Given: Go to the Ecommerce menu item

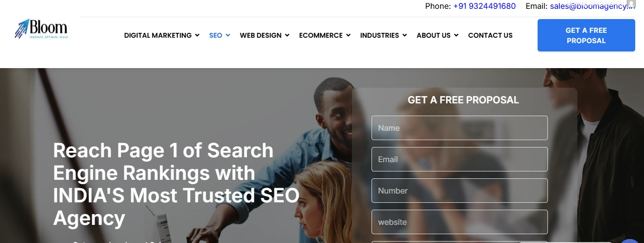Looking at the screenshot, I should [321, 35].
